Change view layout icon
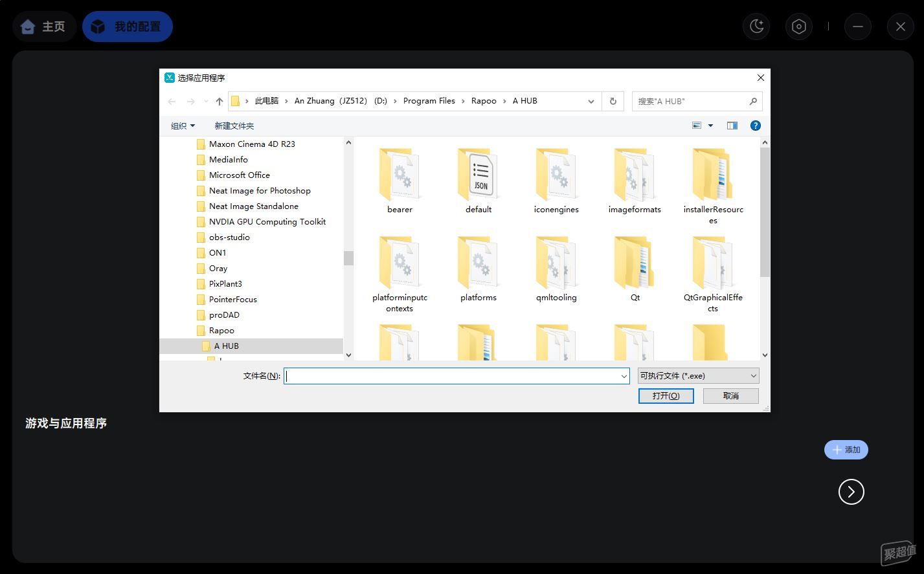Image resolution: width=924 pixels, height=574 pixels. (697, 126)
